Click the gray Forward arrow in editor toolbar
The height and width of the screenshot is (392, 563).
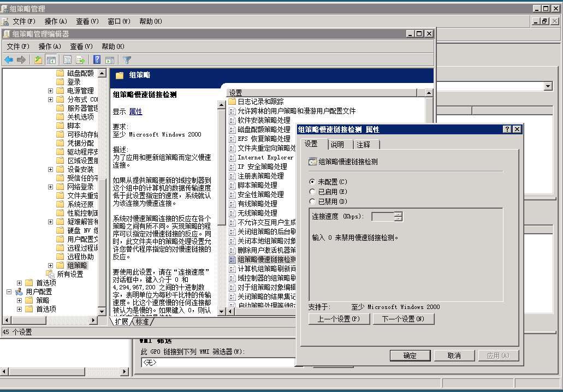[21, 60]
